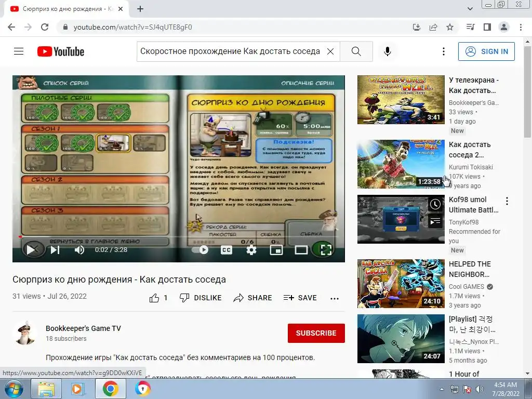This screenshot has height=399, width=532.
Task: Play the video
Action: pos(31,250)
